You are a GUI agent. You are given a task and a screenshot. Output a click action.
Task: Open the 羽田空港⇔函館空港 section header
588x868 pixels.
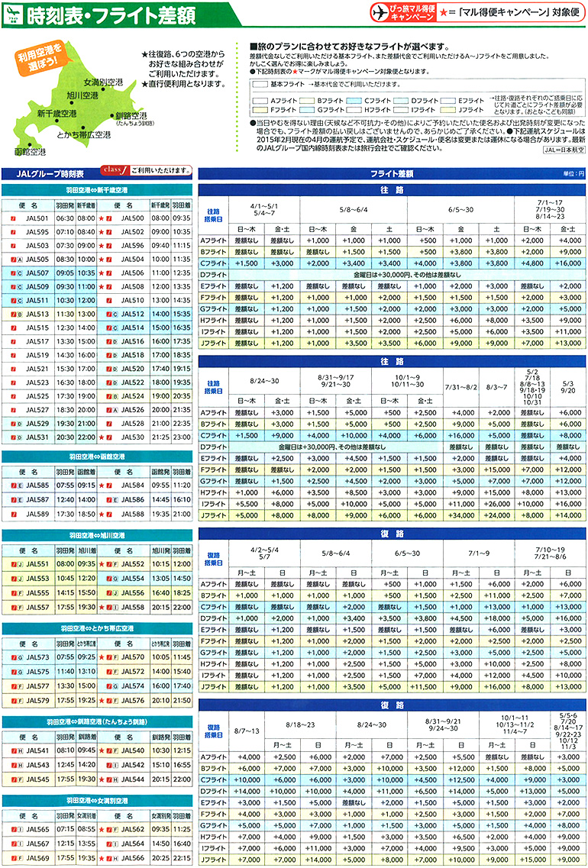(97, 457)
